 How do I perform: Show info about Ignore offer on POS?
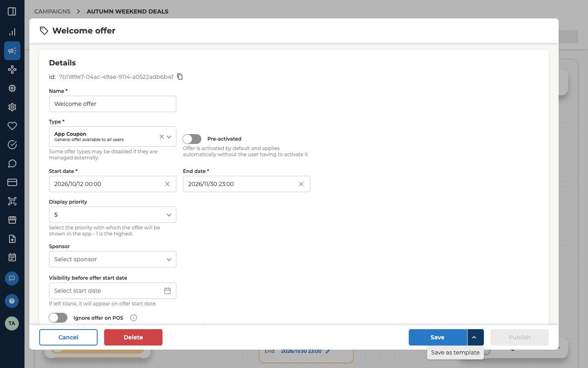tap(134, 318)
